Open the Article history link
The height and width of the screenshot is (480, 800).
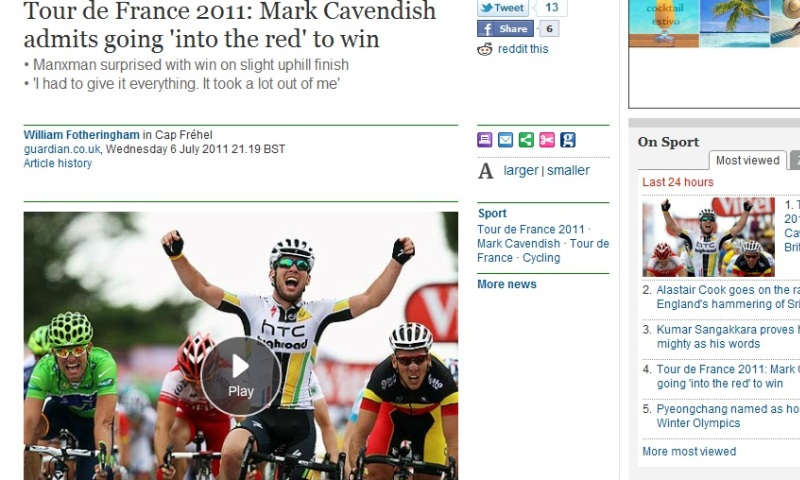pos(58,163)
